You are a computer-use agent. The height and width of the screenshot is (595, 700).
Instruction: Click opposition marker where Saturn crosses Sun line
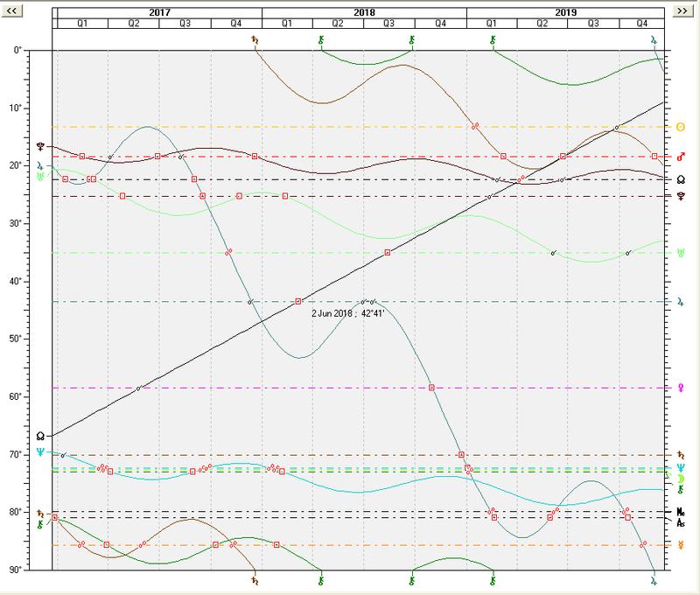coord(475,126)
